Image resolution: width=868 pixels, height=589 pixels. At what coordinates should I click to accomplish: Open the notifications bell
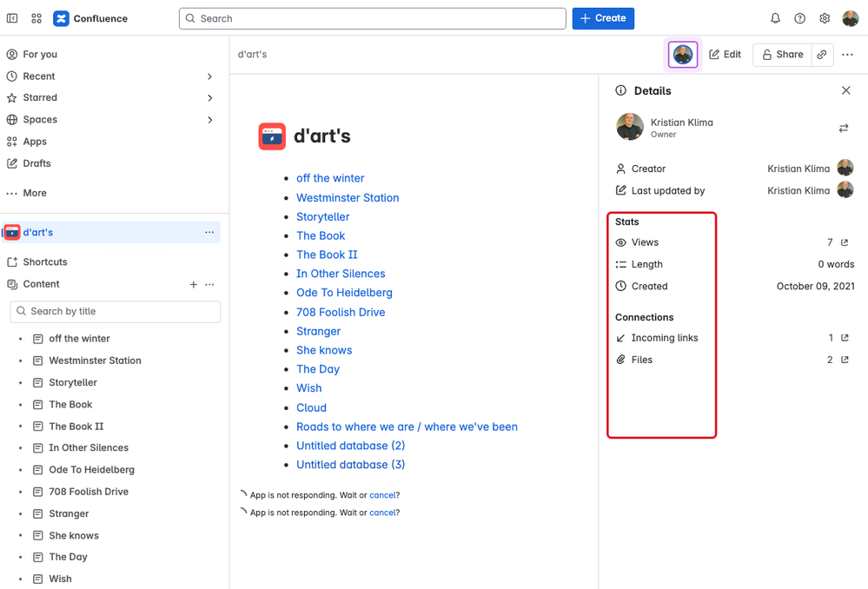coord(776,18)
